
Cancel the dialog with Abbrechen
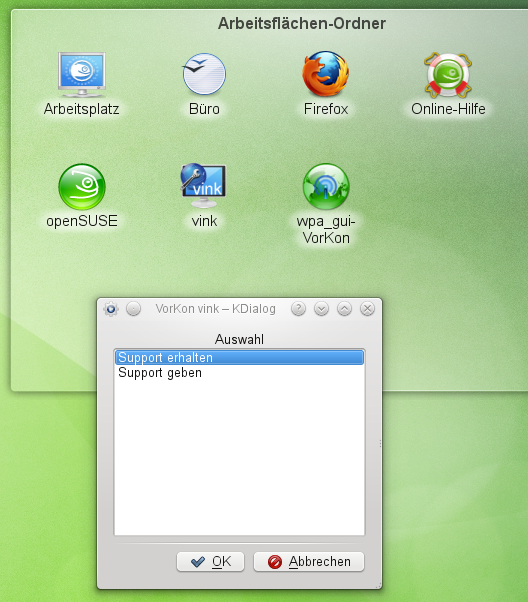(x=309, y=562)
